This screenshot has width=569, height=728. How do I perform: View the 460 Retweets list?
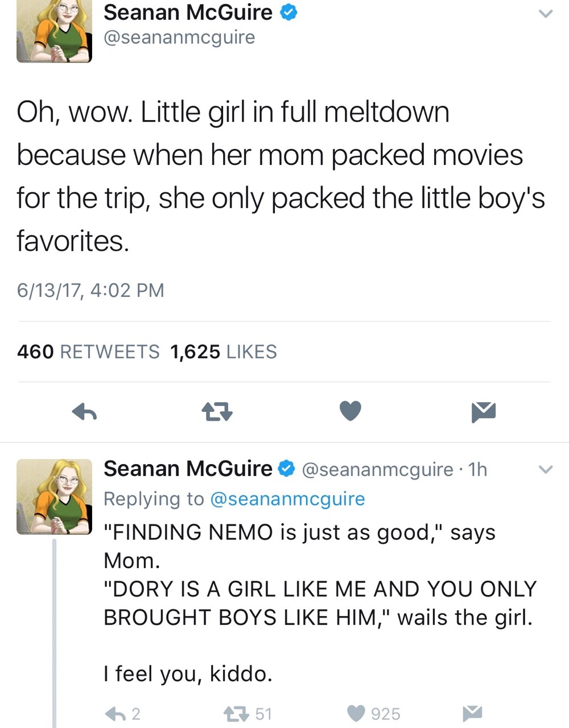point(88,352)
